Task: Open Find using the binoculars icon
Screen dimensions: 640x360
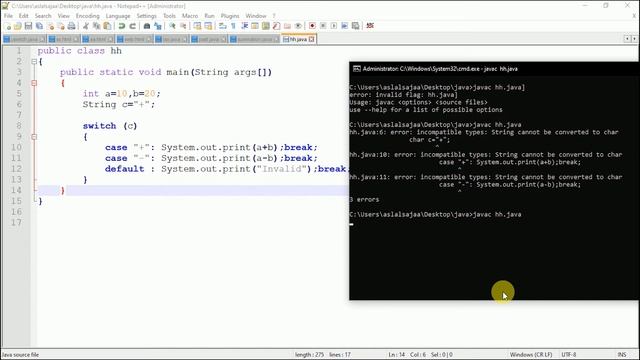Action: tap(147, 26)
